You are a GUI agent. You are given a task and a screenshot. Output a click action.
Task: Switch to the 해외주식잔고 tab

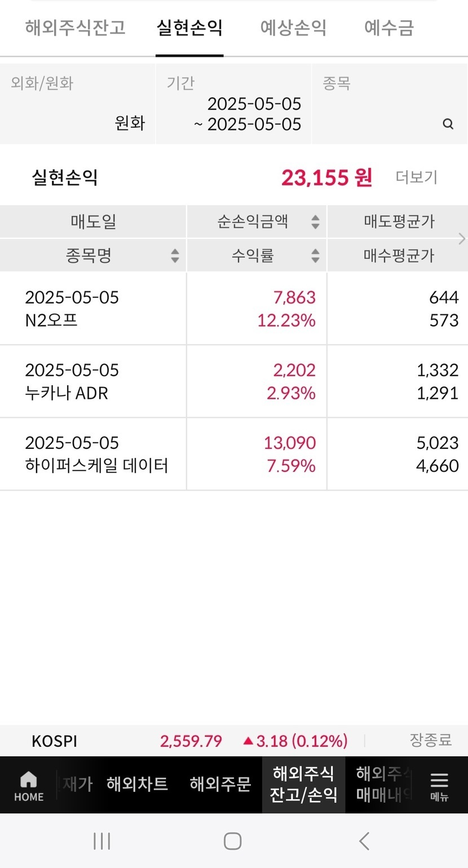point(75,28)
